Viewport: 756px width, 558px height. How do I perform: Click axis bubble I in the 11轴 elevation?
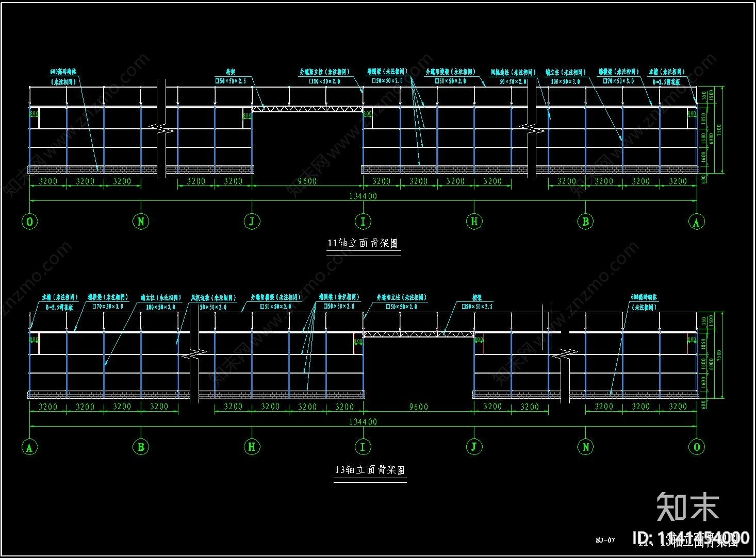click(x=363, y=222)
